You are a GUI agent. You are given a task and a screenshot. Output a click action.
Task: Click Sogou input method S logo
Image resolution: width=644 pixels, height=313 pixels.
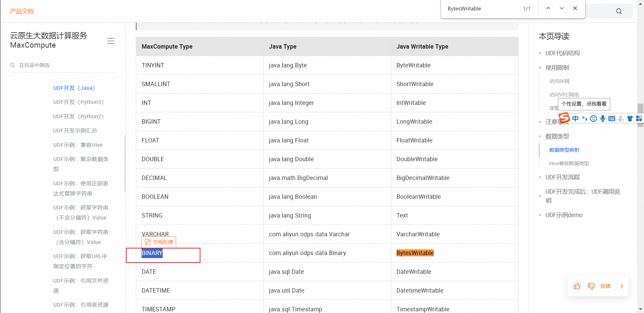pos(564,118)
